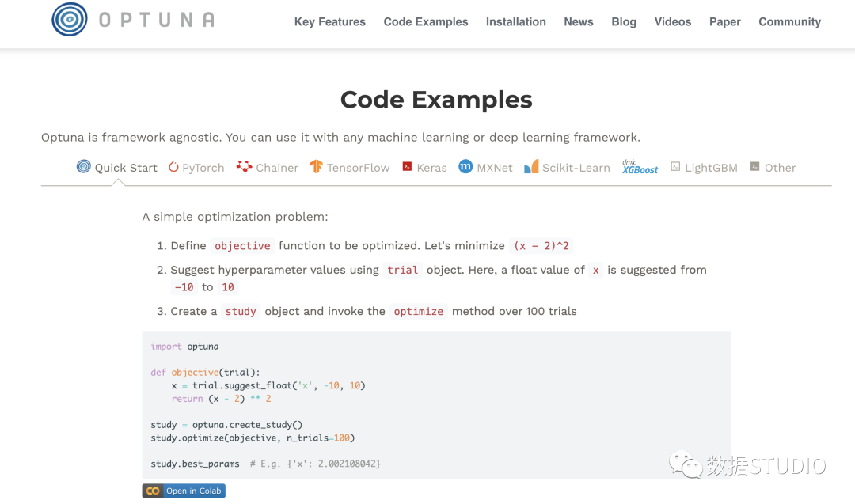Click the Keras red icon
The width and height of the screenshot is (855, 504).
point(408,167)
